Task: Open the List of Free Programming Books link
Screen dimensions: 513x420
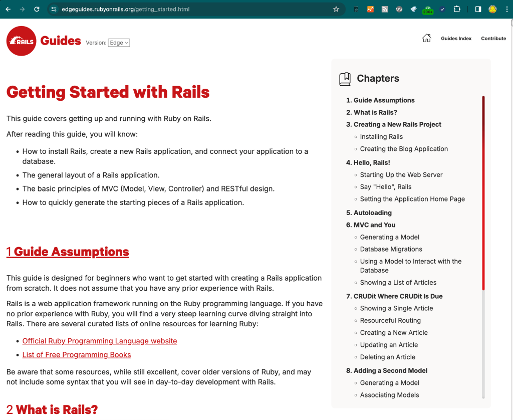Action: (76, 354)
